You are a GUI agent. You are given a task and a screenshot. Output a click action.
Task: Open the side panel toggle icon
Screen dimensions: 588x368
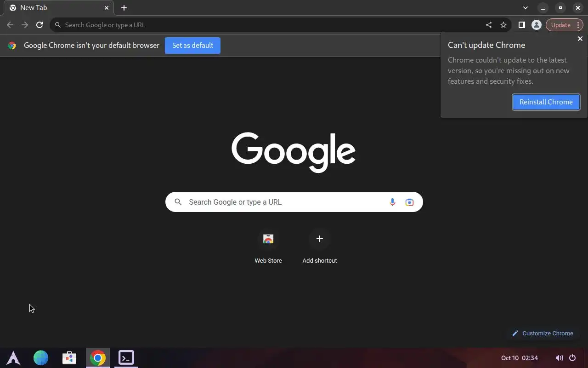(521, 25)
